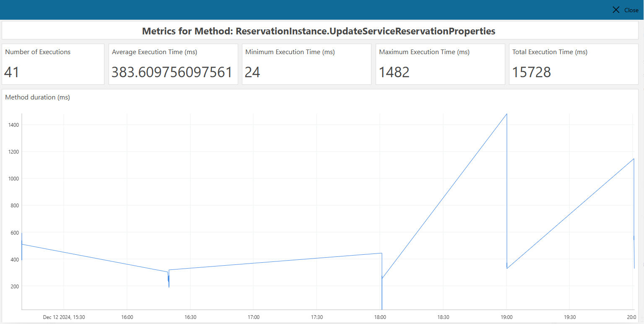Click the line drop at 18:00
This screenshot has height=324, width=644.
pyautogui.click(x=382, y=281)
